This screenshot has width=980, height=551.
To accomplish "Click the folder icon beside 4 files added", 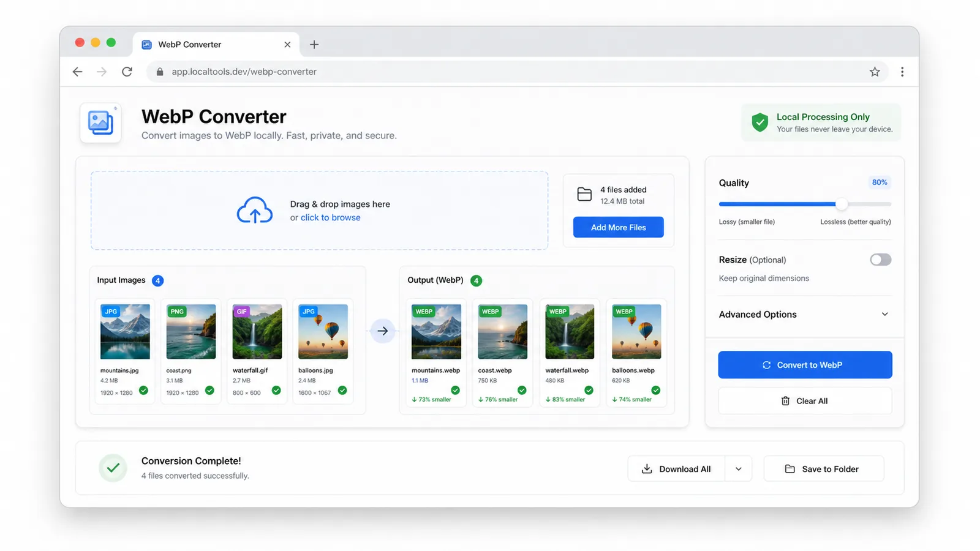I will coord(584,195).
